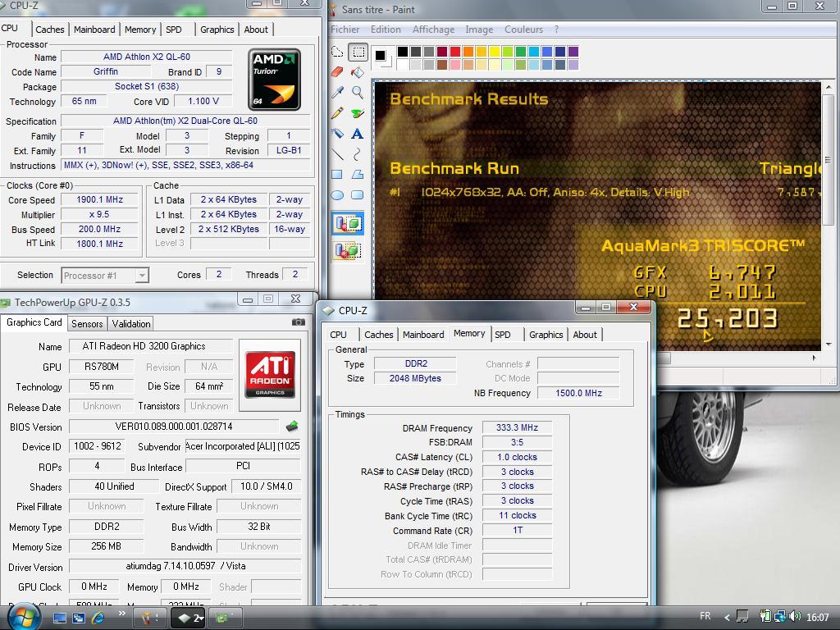Open the Couleurs menu in Paint
840x630 pixels.
(x=524, y=30)
